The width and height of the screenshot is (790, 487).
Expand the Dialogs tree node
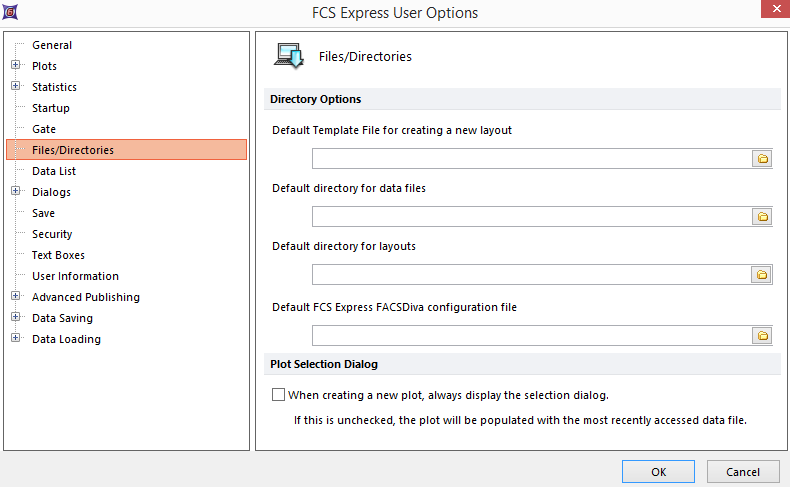pos(16,192)
